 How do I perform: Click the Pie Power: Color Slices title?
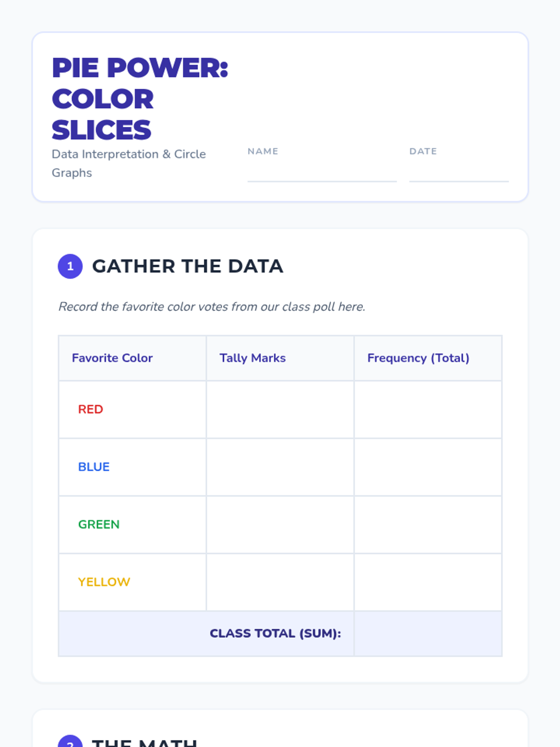(x=140, y=99)
